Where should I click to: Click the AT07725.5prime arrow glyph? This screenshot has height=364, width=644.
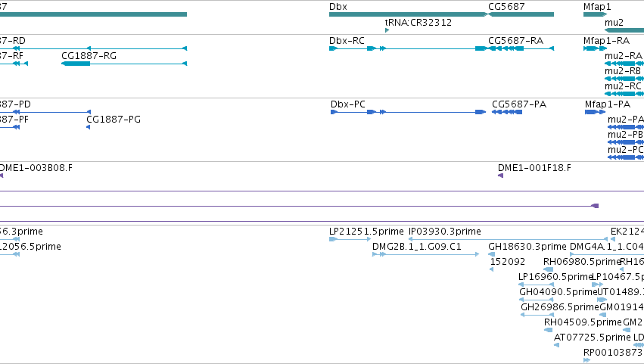pos(556,345)
